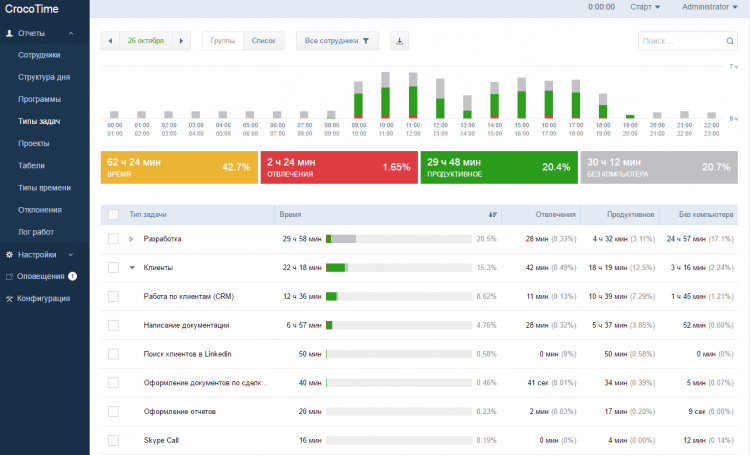The width and height of the screenshot is (750, 455).
Task: Check the Skype Call row checkbox
Action: (x=113, y=440)
